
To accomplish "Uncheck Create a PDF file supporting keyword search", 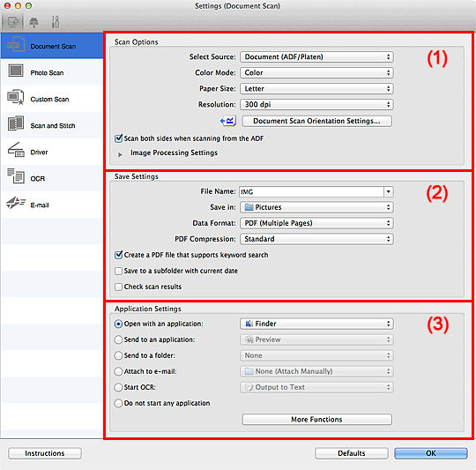I will [x=119, y=255].
